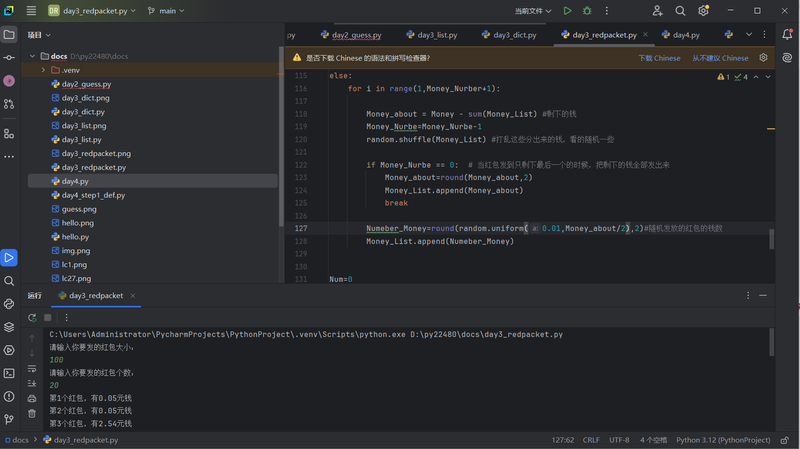
Task: Open the main branch dropdown
Action: 166,11
